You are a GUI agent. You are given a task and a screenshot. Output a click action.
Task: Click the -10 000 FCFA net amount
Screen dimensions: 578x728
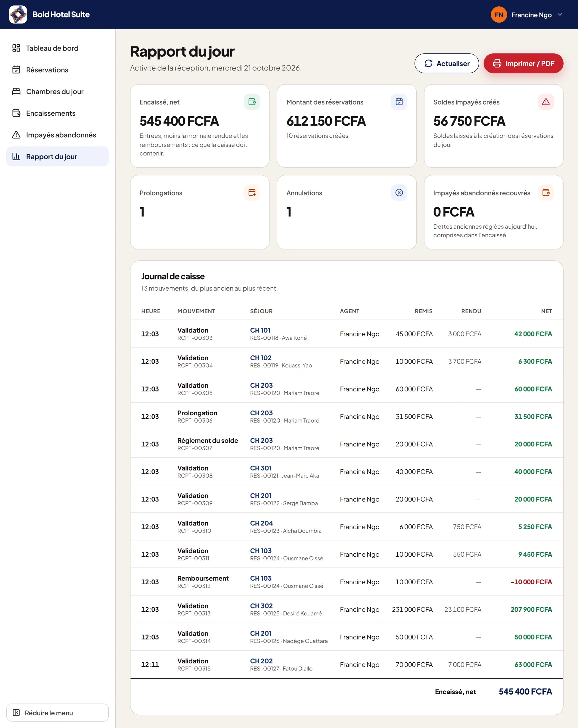(531, 582)
